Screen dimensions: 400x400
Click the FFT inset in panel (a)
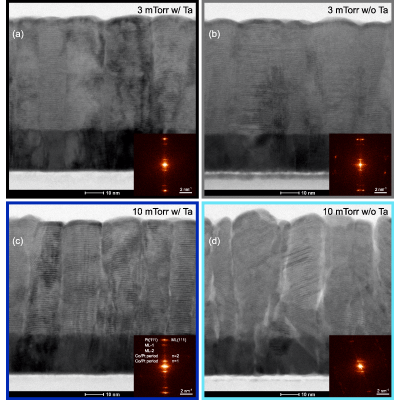[x=165, y=165]
